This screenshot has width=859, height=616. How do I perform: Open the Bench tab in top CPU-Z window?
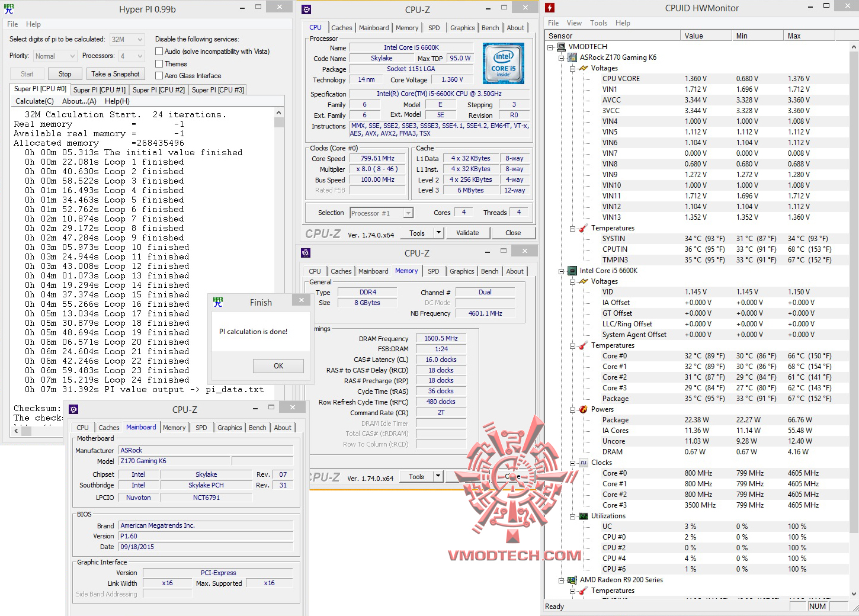coord(490,28)
